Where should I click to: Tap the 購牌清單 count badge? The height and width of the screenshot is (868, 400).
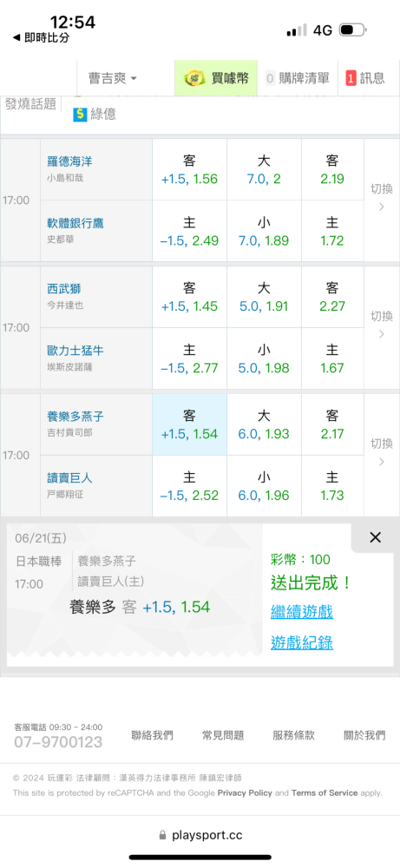click(x=270, y=78)
